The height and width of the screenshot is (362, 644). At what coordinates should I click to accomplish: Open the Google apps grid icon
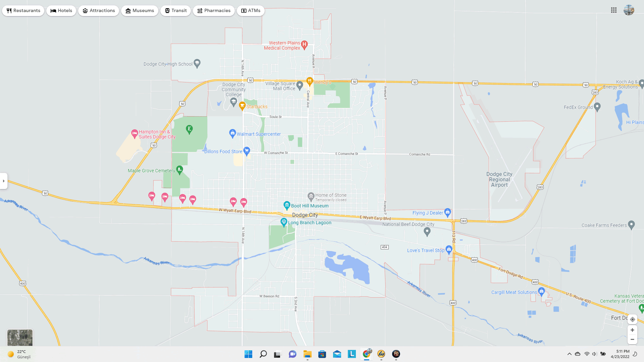point(613,10)
